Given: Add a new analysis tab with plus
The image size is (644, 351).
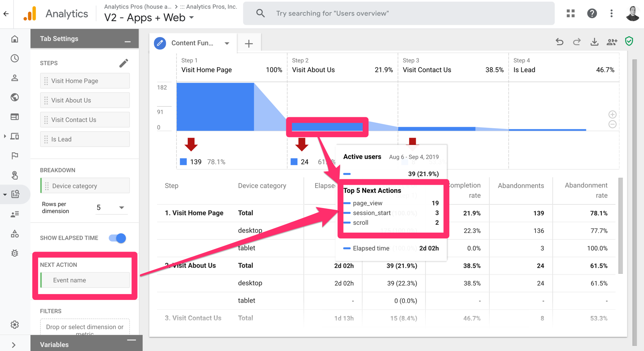Looking at the screenshot, I should [249, 43].
